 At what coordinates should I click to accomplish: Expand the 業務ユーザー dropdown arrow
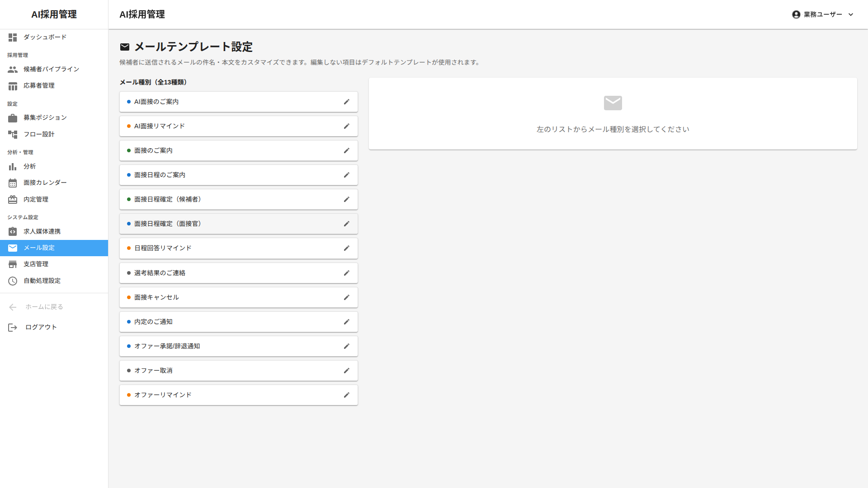(851, 14)
